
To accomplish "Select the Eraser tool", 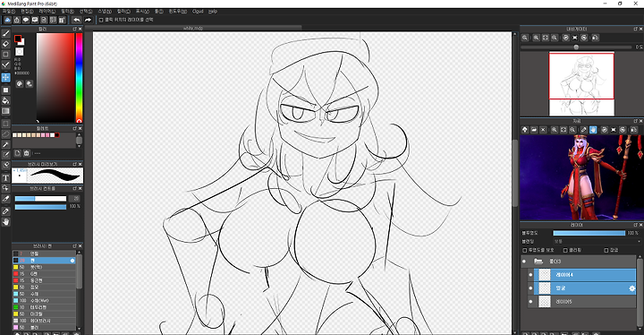I will (x=5, y=44).
